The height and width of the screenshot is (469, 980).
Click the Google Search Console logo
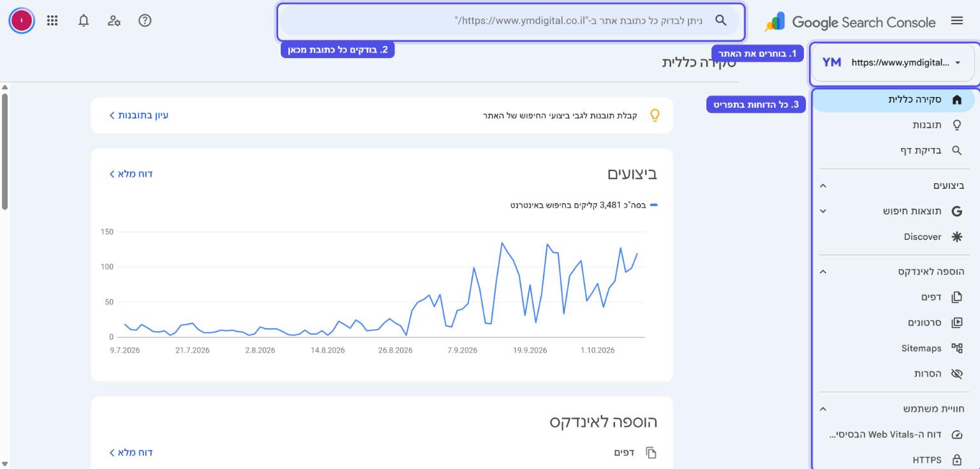pos(850,22)
